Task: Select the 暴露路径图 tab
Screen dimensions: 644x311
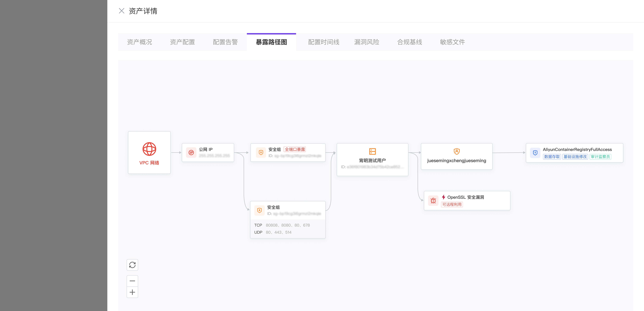Action: point(271,42)
